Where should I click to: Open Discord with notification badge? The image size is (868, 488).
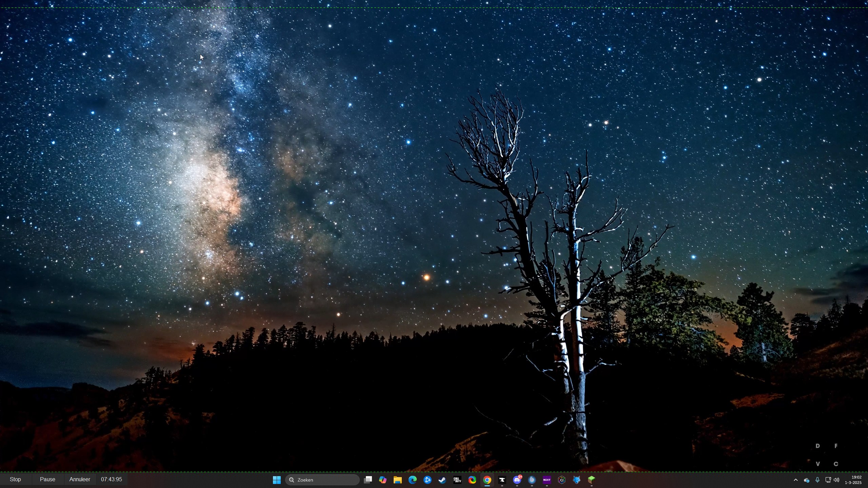click(x=517, y=480)
